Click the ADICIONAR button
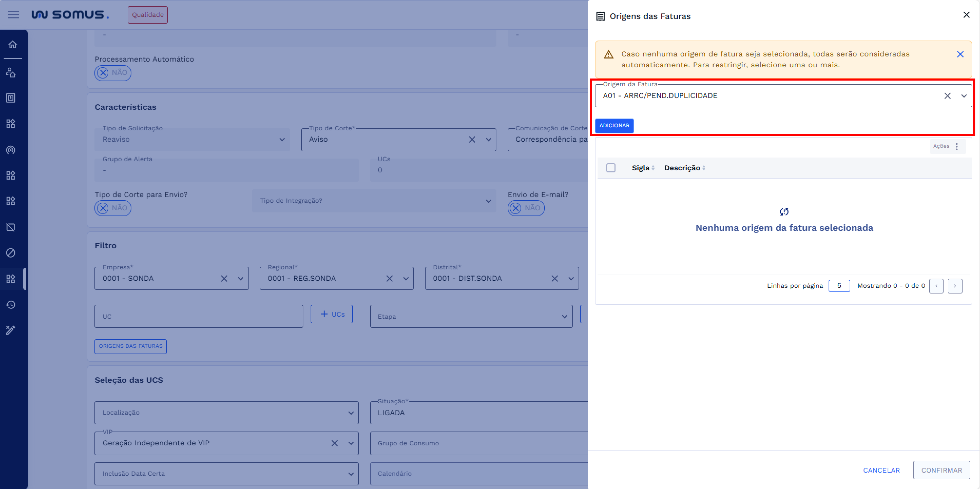Screen dimensions: 980x489 614,125
